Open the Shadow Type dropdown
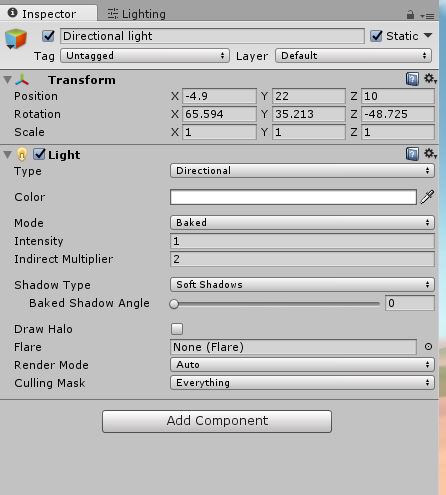 tap(302, 284)
